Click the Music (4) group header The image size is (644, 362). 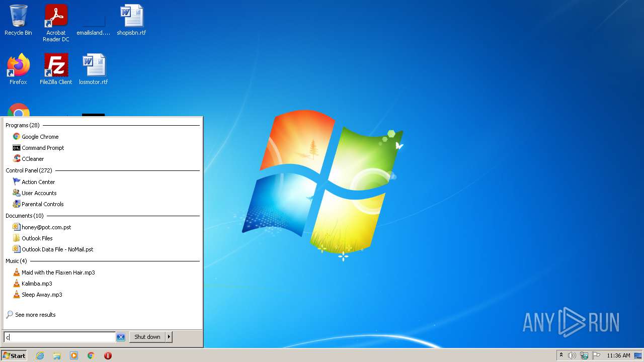(16, 261)
